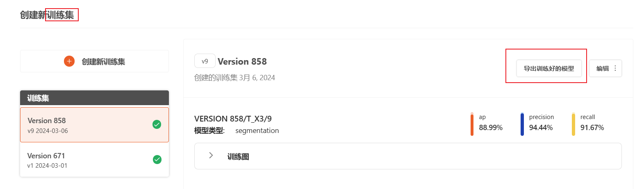Click the blue precision metric bar
The width and height of the screenshot is (644, 189).
(x=522, y=124)
